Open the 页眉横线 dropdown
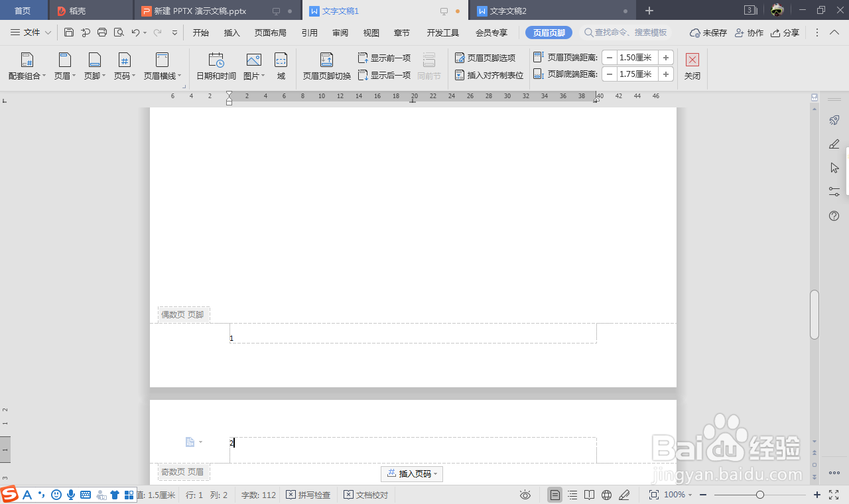Viewport: 849px width, 504px height. click(163, 76)
